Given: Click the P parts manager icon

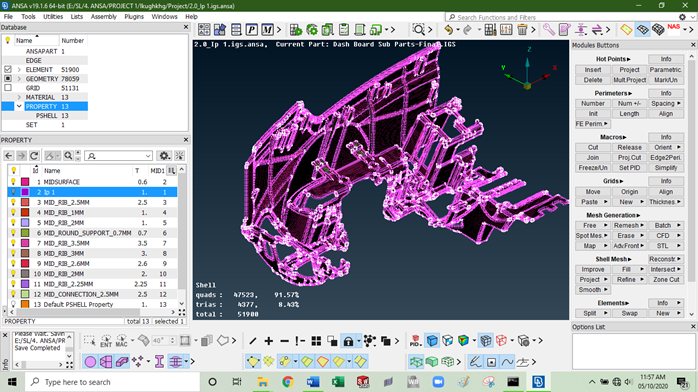Looking at the screenshot, I should coord(252,30).
